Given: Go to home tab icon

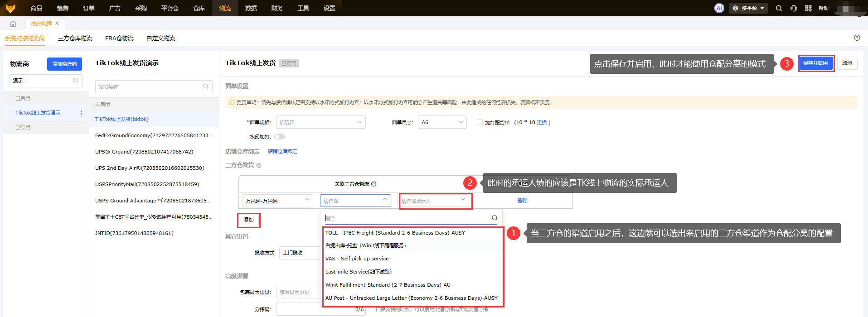Looking at the screenshot, I should [x=13, y=24].
